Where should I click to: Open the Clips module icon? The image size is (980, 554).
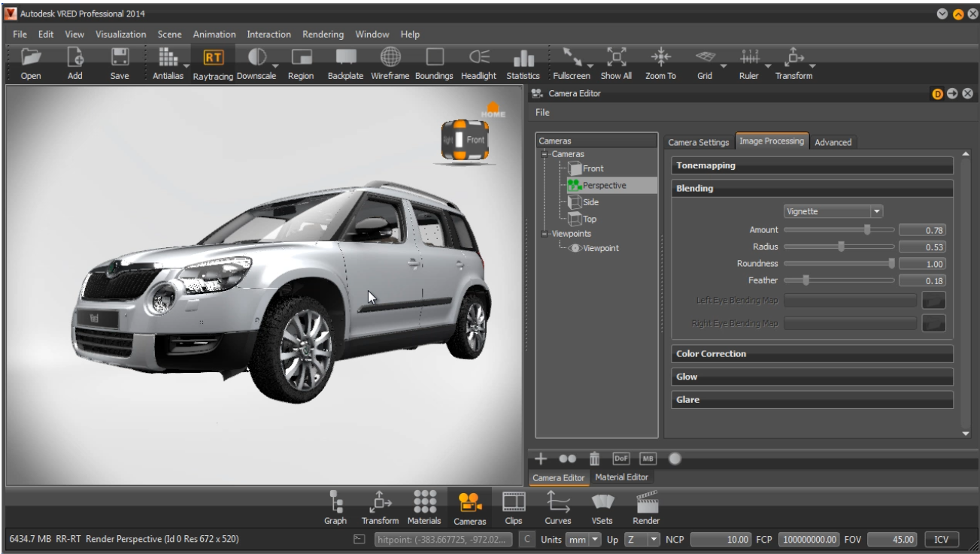(514, 501)
